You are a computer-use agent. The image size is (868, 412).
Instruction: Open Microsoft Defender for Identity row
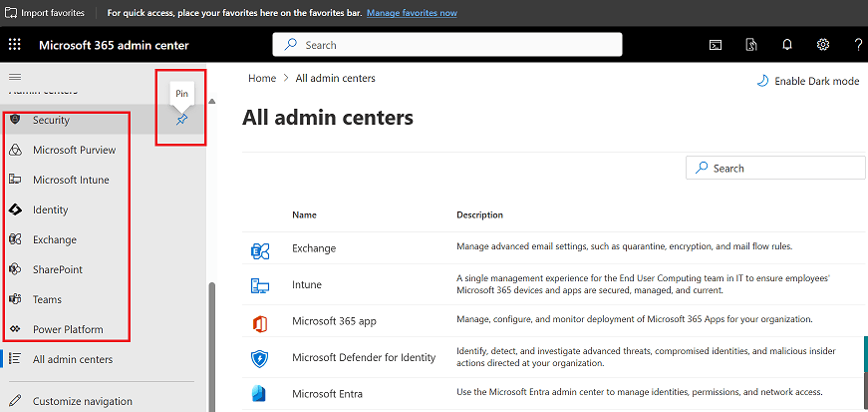pyautogui.click(x=364, y=358)
